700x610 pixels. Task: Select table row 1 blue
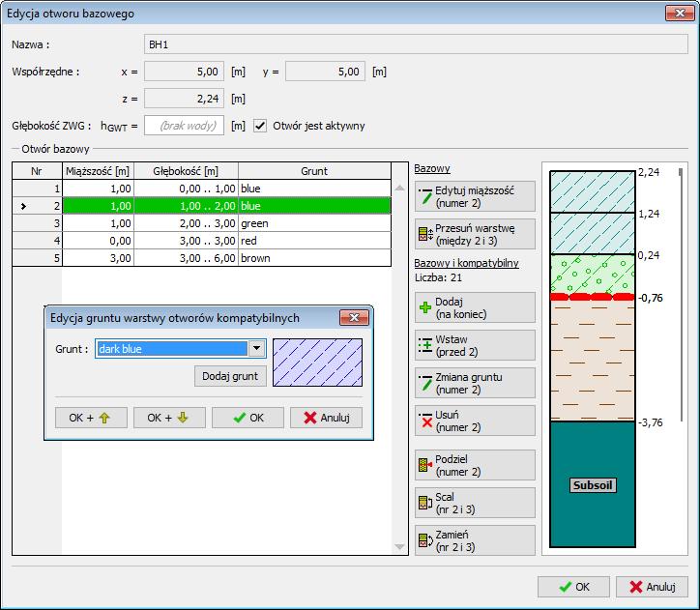(202, 189)
